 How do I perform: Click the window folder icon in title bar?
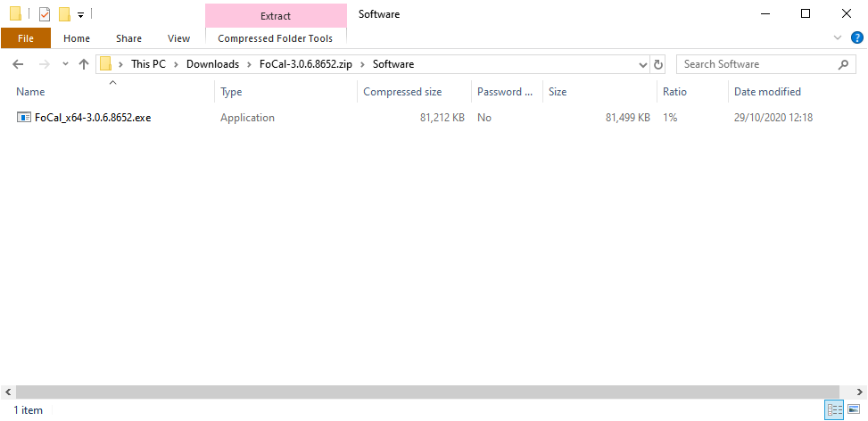click(16, 14)
